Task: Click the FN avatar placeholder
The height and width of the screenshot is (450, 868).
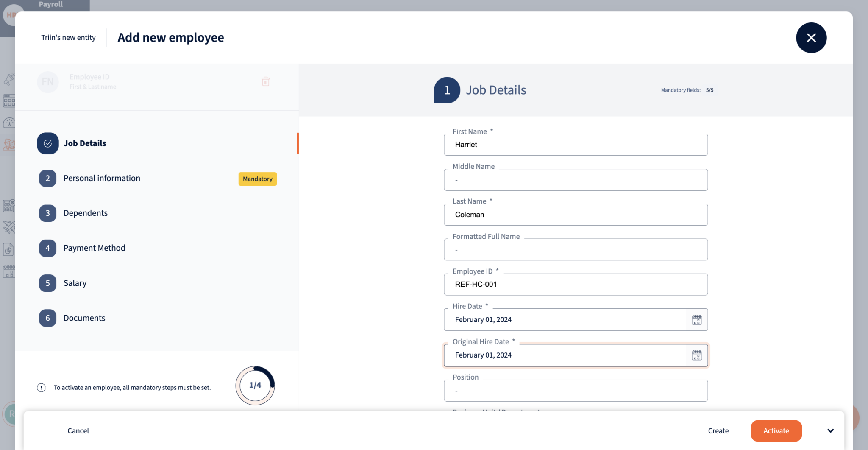Action: coord(48,82)
